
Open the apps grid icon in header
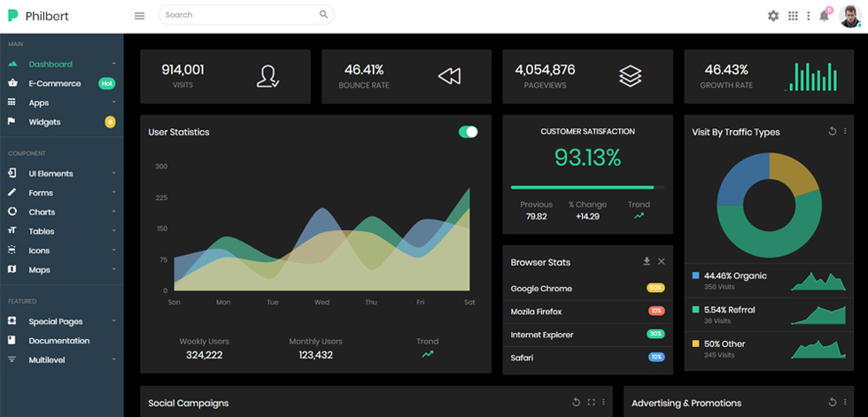(794, 16)
